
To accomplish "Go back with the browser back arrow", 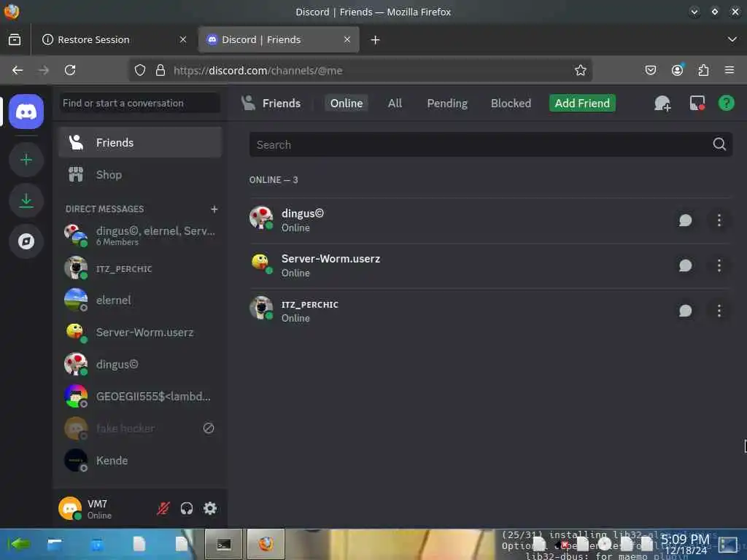I will click(x=18, y=71).
